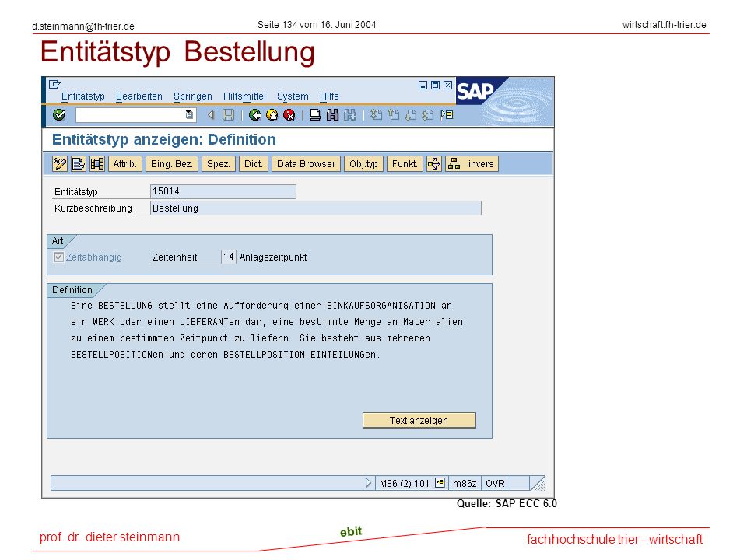Image resolution: width=747 pixels, height=560 pixels.
Task: Click the Kurzbeschreibung field showing Bestellung
Action: click(x=315, y=208)
